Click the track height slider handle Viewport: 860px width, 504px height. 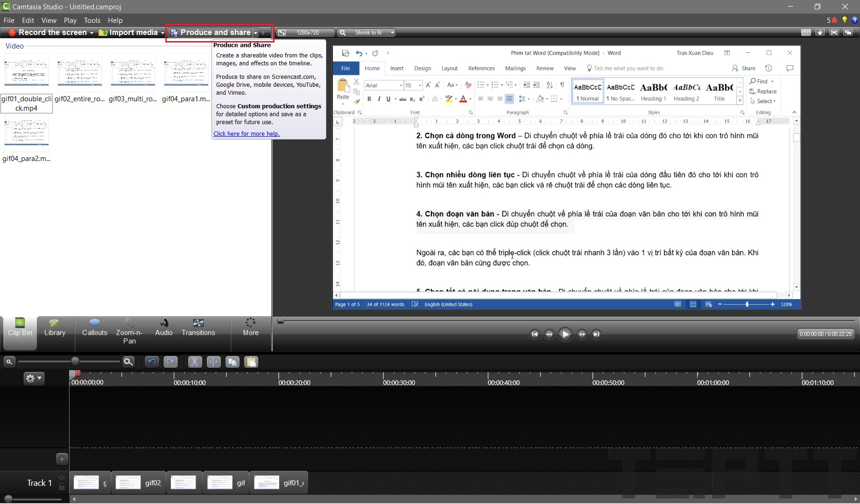pos(8,499)
